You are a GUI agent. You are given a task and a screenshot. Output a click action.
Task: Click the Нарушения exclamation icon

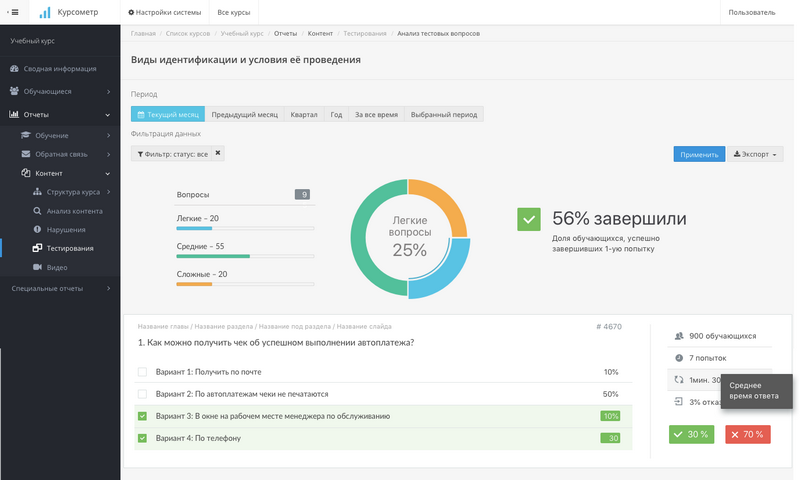coord(37,230)
